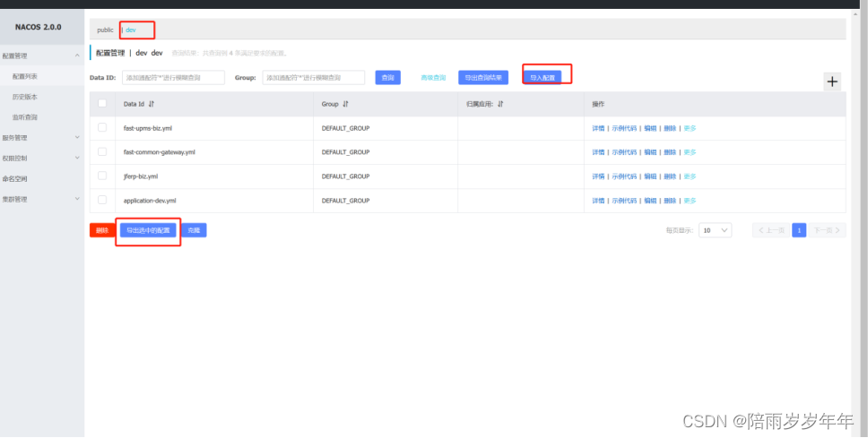
Task: Click 编辑 for fast-upms-biz.yml
Action: coord(650,128)
